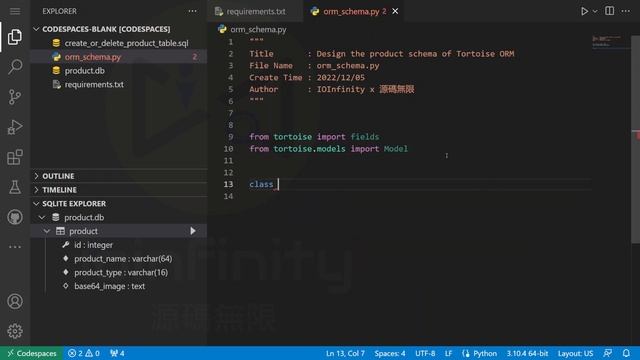The height and width of the screenshot is (360, 640).
Task: Select the id : integer column
Action: (93, 245)
